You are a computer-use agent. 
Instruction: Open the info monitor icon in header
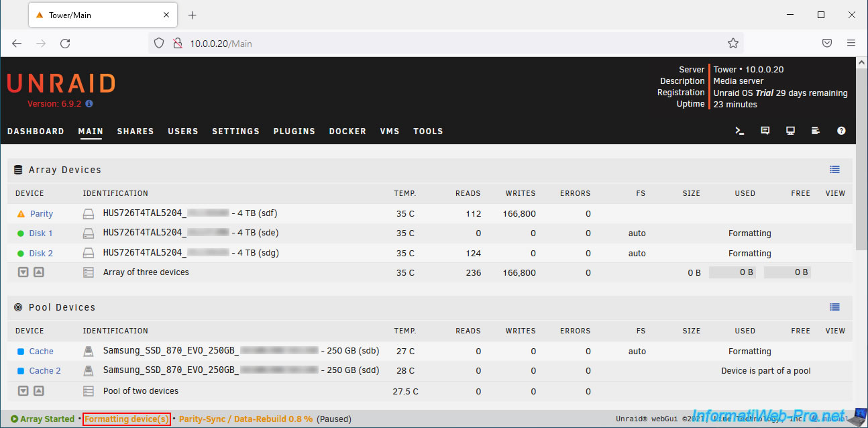[790, 131]
